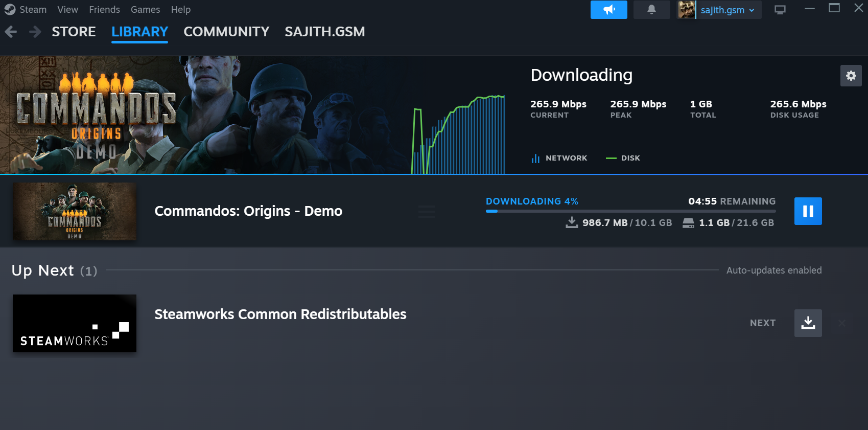Open the Help menu
This screenshot has height=430, width=868.
coord(181,10)
